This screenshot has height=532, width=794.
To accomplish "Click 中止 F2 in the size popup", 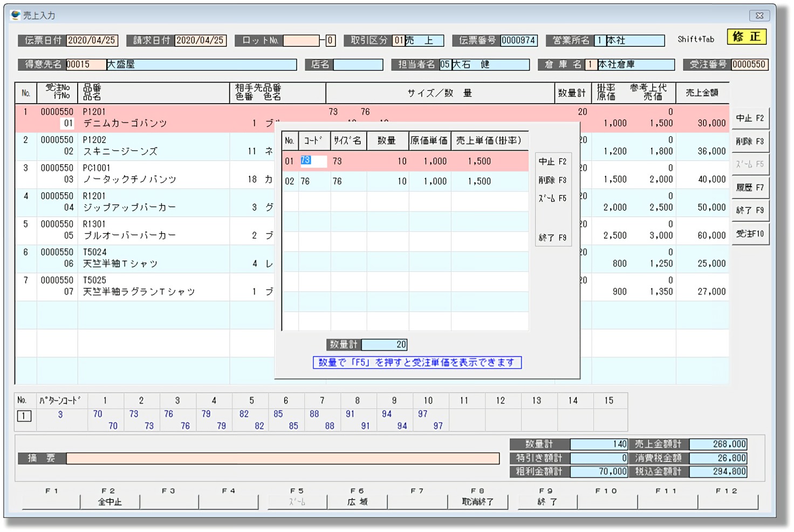I will point(552,161).
